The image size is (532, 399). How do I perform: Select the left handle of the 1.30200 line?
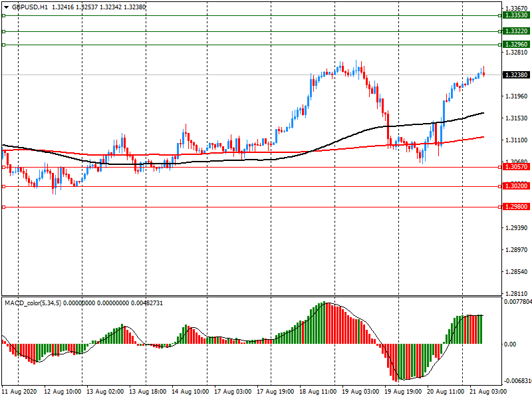tap(4, 186)
